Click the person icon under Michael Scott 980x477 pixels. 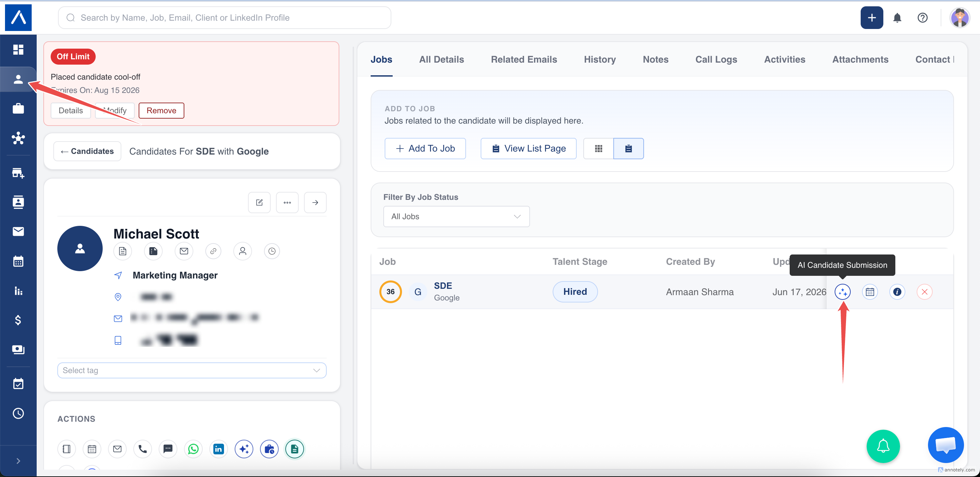(x=243, y=251)
